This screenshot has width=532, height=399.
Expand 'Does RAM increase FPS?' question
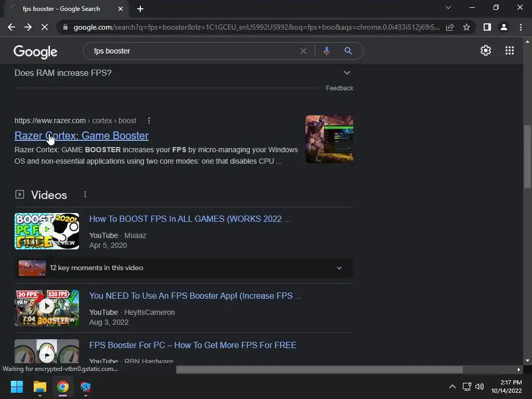184,73
